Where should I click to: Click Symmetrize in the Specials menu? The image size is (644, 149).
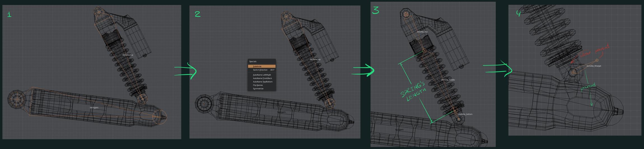click(262, 89)
